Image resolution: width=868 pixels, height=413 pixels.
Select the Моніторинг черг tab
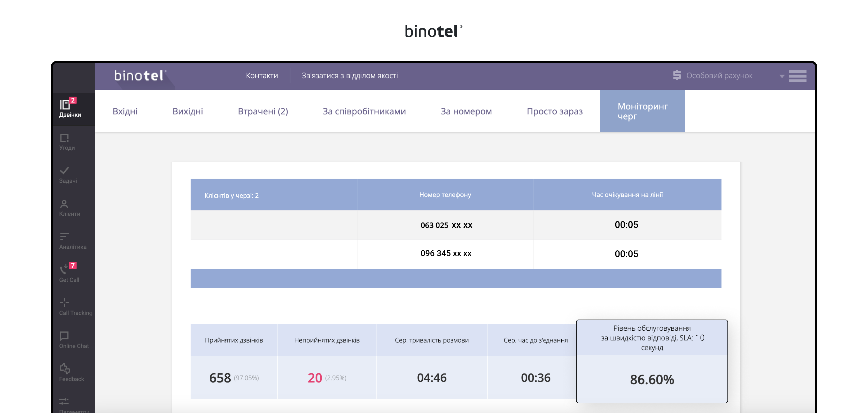(642, 111)
